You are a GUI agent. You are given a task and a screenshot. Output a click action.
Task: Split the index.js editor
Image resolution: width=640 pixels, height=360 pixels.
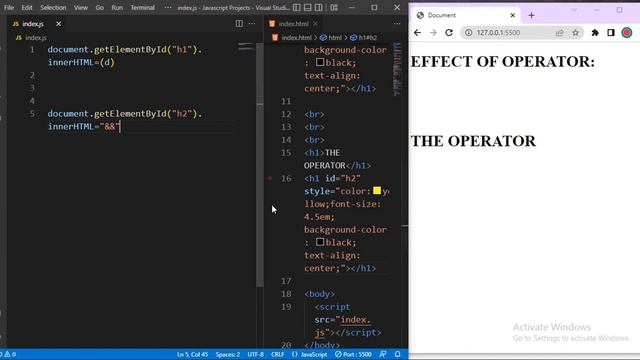click(239, 23)
